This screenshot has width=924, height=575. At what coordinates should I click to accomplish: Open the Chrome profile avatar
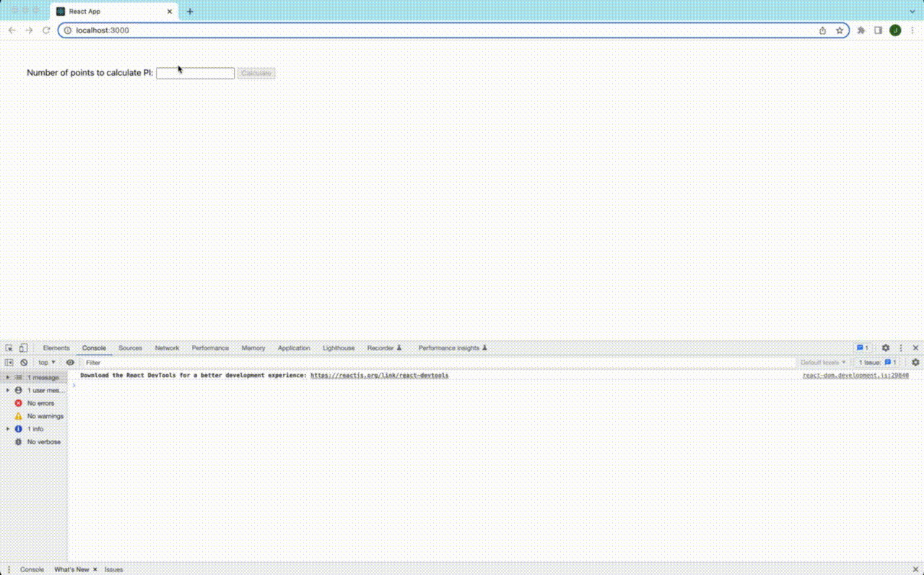pos(895,30)
